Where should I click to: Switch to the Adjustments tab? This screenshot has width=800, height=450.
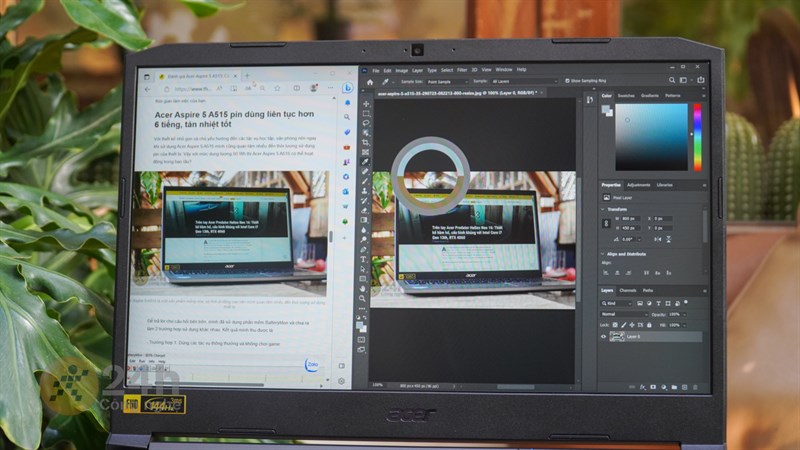point(638,185)
